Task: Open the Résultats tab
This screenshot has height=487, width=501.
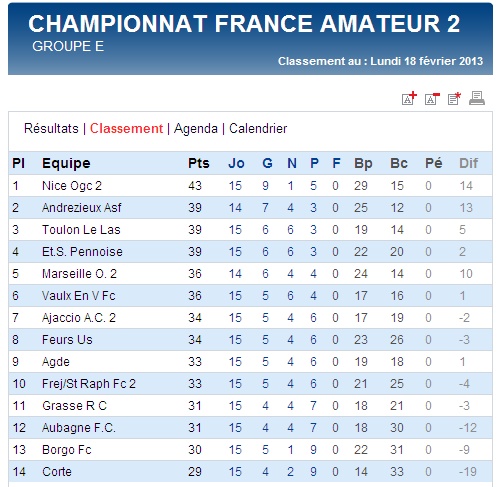Action: [x=51, y=129]
